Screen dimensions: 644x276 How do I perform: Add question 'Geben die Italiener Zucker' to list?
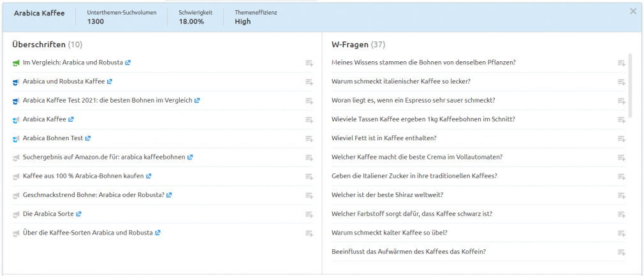[622, 176]
